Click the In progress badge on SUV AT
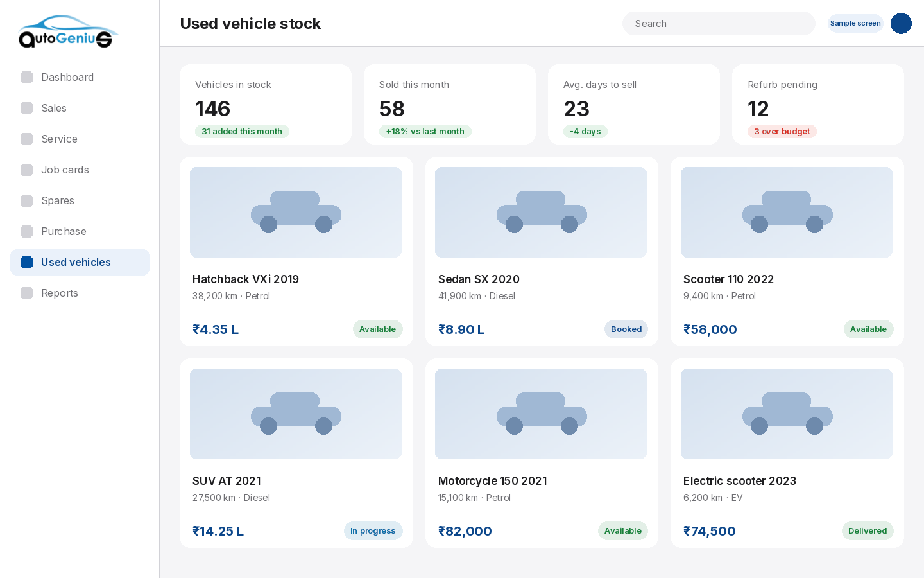The image size is (924, 578). coord(373,530)
